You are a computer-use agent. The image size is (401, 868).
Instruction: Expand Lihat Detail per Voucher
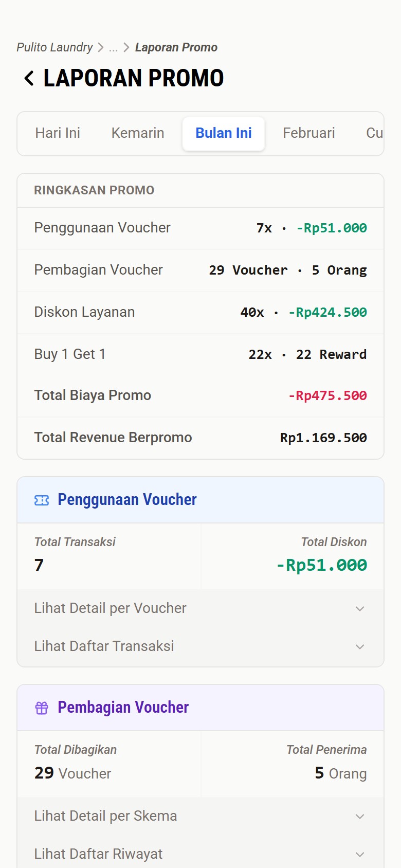[200, 608]
